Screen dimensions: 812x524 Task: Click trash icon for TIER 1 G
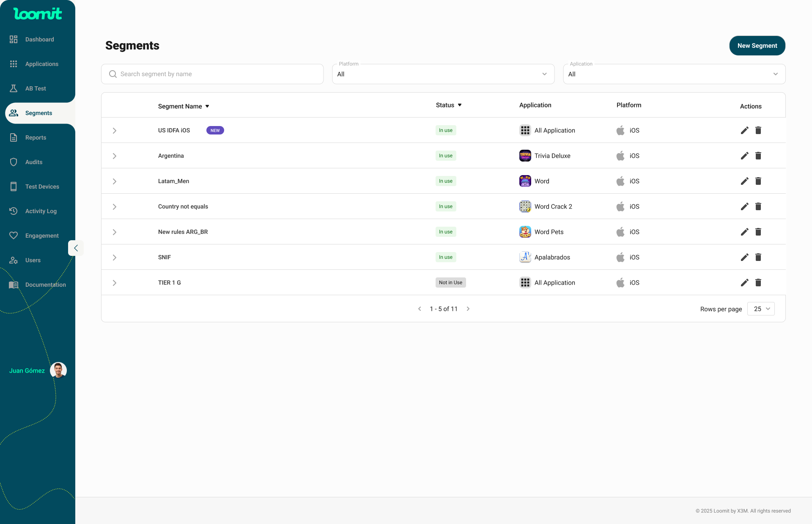(x=758, y=283)
